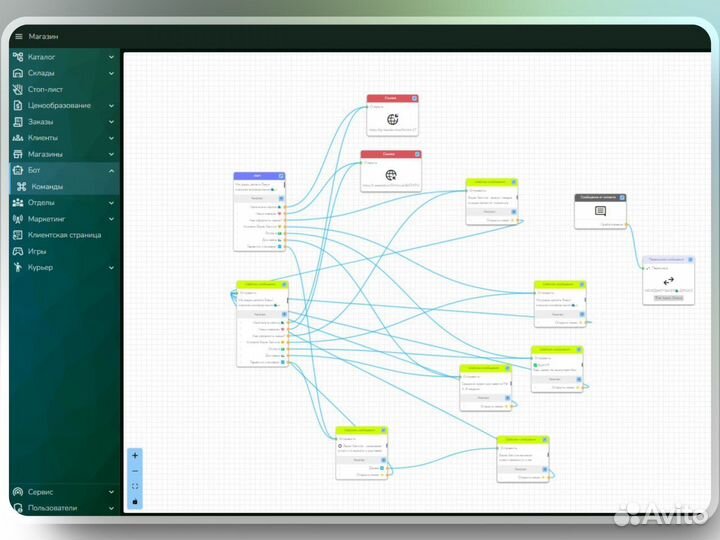The width and height of the screenshot is (720, 540).
Task: Expand the Маркетинг section chevron
Action: point(111,219)
